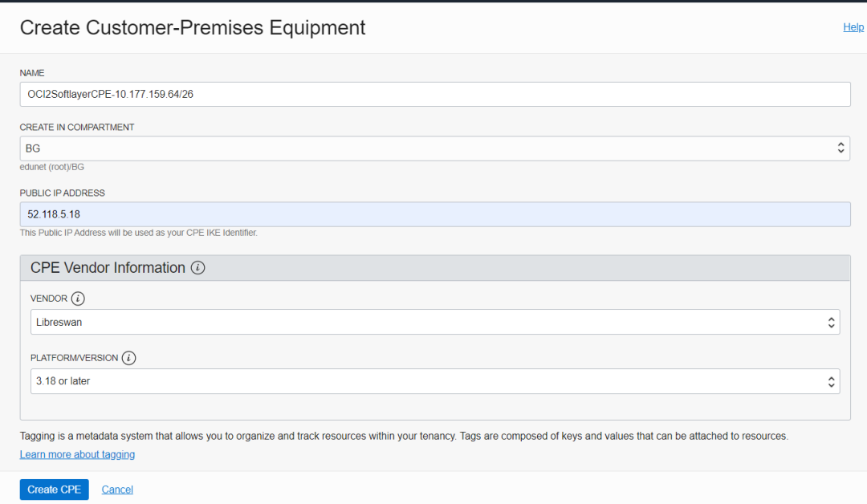Click the Platform/Version info icon
The width and height of the screenshot is (867, 504).
point(128,358)
